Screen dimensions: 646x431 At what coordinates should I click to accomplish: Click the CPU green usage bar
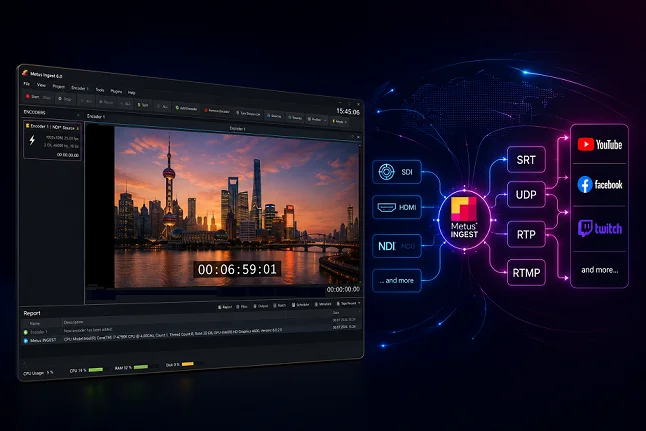(96, 370)
